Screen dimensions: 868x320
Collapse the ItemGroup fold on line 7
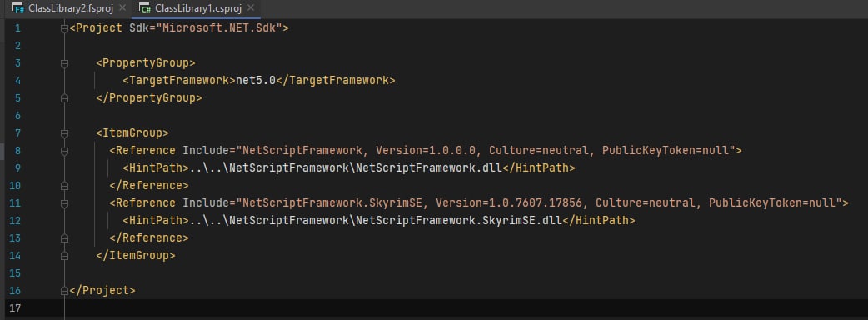[64, 133]
